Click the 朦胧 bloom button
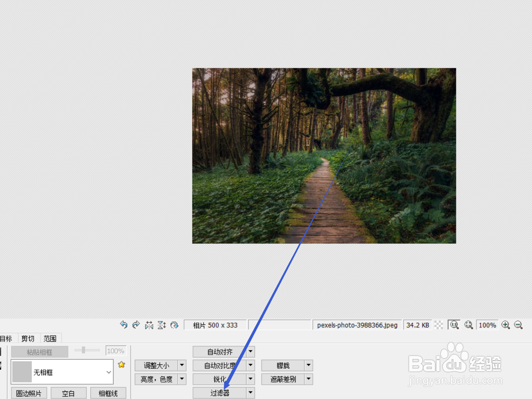 point(283,365)
